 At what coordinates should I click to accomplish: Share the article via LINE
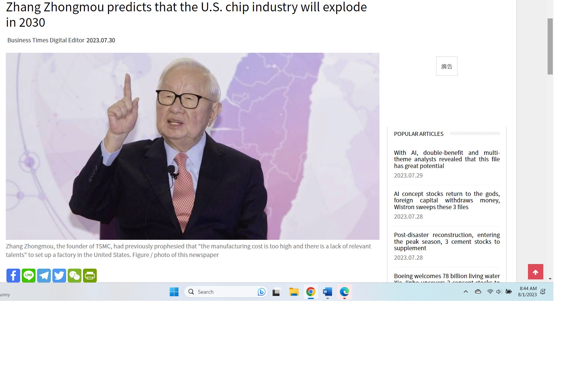[28, 275]
